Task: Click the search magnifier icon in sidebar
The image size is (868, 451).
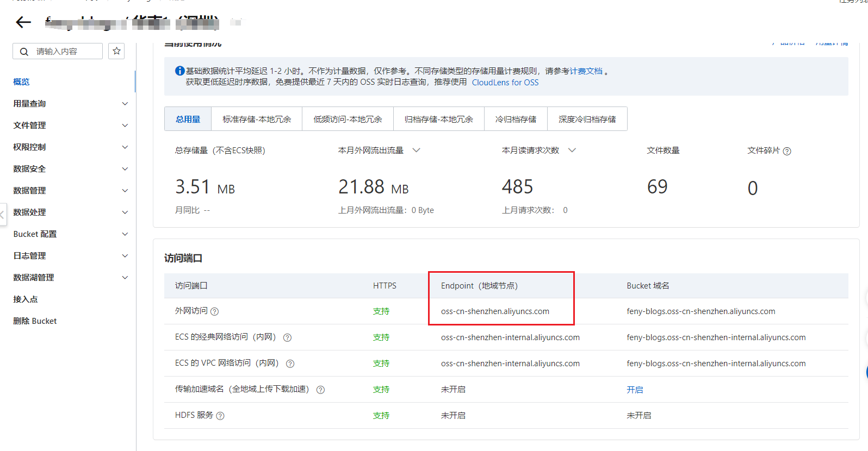Action: coord(24,52)
